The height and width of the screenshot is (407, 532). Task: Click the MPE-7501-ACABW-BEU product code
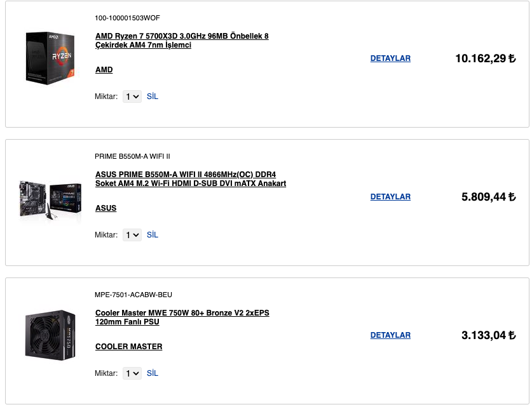(x=133, y=295)
